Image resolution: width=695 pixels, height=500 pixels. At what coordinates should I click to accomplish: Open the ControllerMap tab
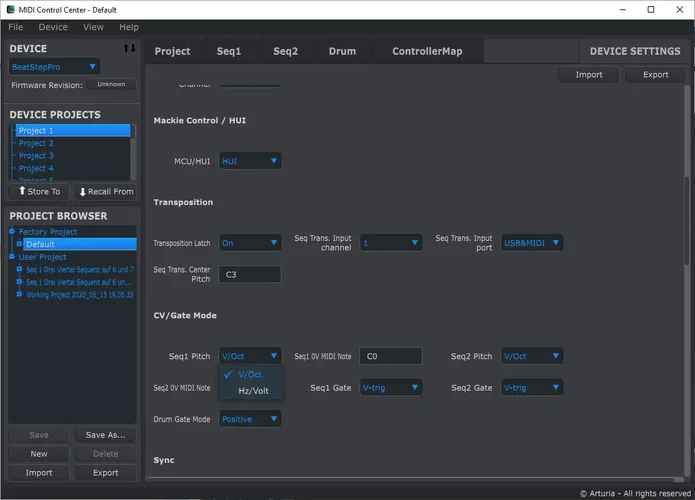coord(427,51)
